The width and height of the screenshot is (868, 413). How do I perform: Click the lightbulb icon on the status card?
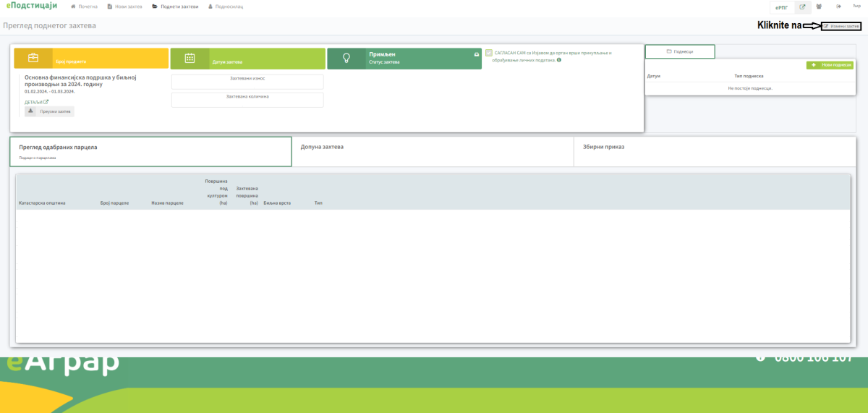click(346, 59)
